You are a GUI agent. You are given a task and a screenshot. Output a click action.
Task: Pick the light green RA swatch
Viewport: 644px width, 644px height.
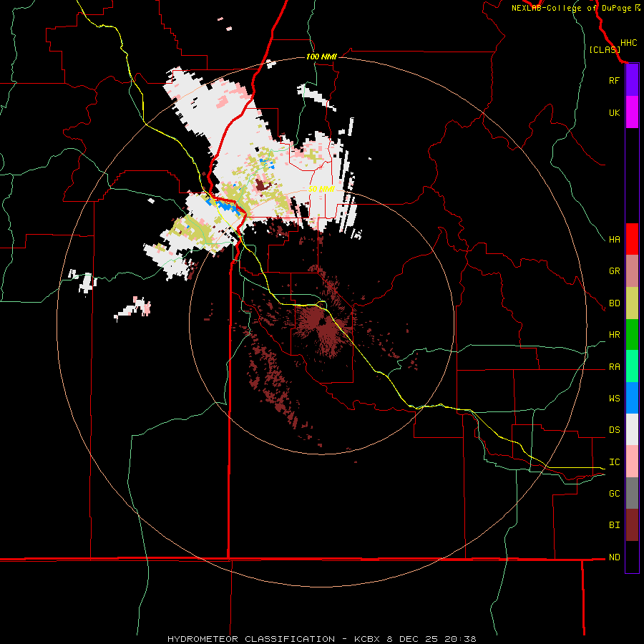[632, 366]
